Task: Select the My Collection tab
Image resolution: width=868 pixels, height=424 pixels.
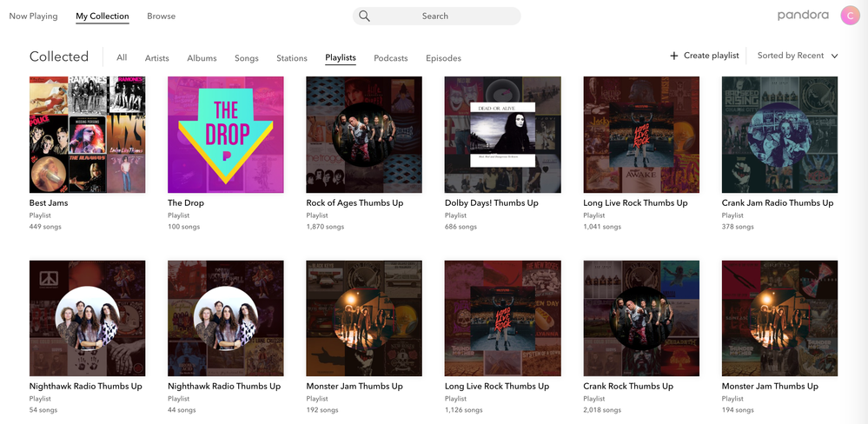Action: coord(102,16)
